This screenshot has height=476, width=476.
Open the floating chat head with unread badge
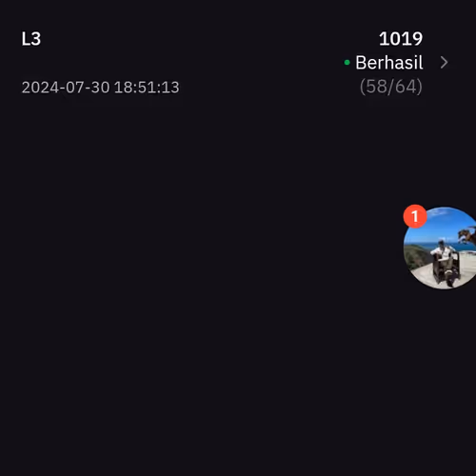tap(440, 248)
